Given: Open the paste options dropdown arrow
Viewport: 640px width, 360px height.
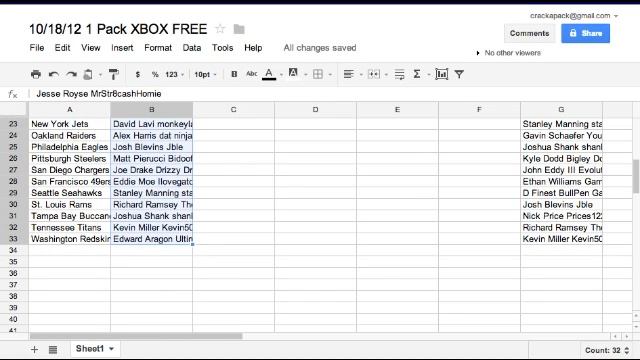Looking at the screenshot, I should click(100, 75).
